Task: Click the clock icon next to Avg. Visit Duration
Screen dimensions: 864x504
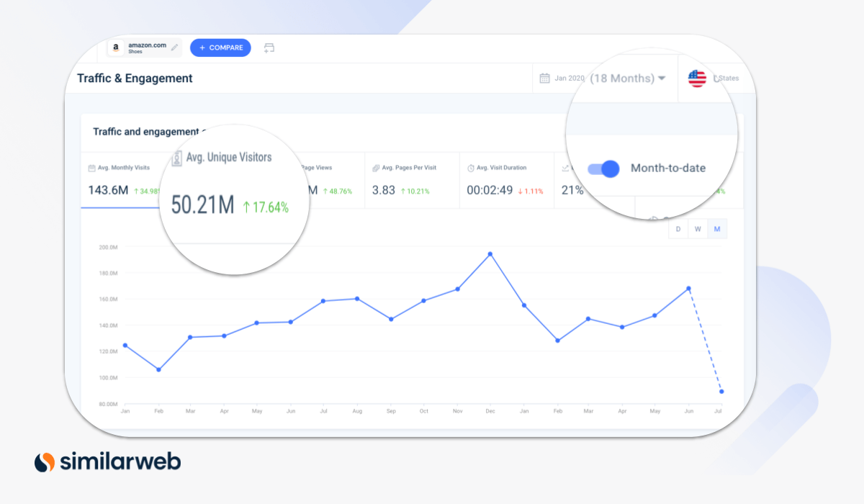Action: click(x=471, y=168)
